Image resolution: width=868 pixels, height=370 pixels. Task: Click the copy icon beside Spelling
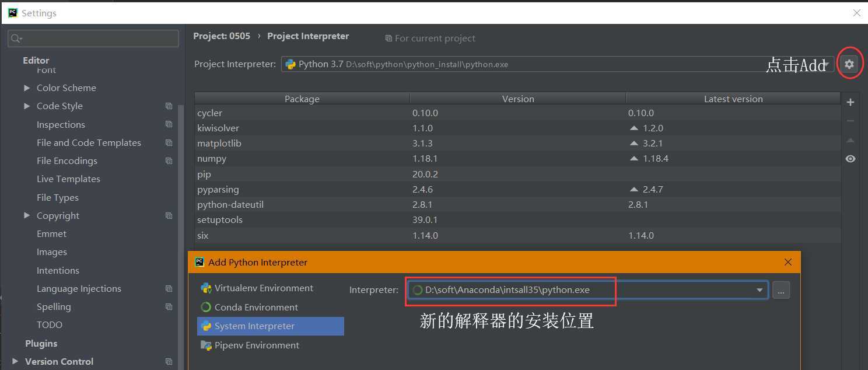tap(169, 306)
